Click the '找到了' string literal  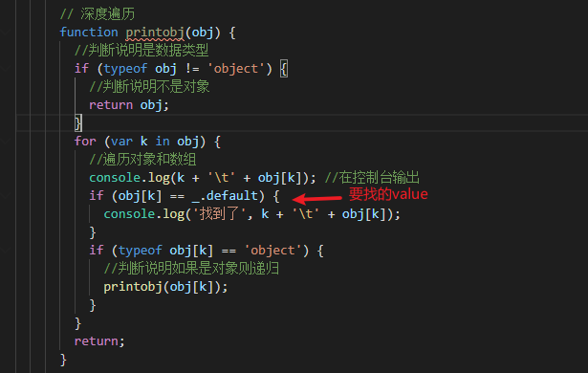coord(219,214)
